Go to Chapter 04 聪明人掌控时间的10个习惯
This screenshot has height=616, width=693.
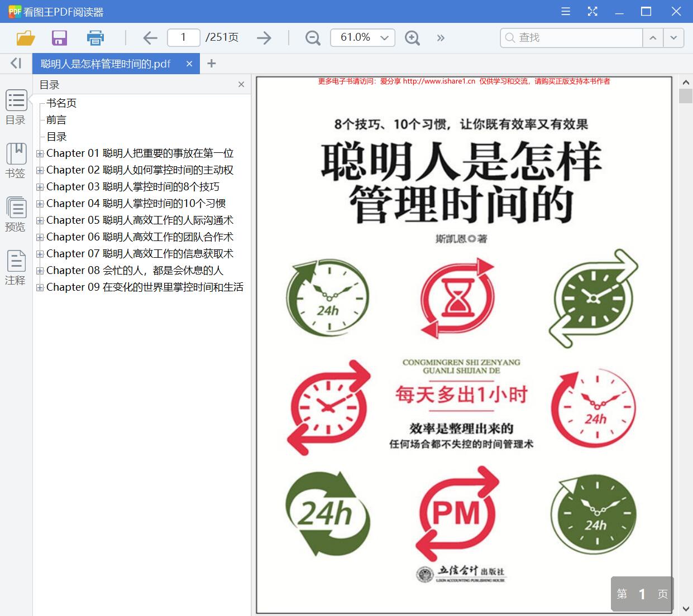(136, 204)
